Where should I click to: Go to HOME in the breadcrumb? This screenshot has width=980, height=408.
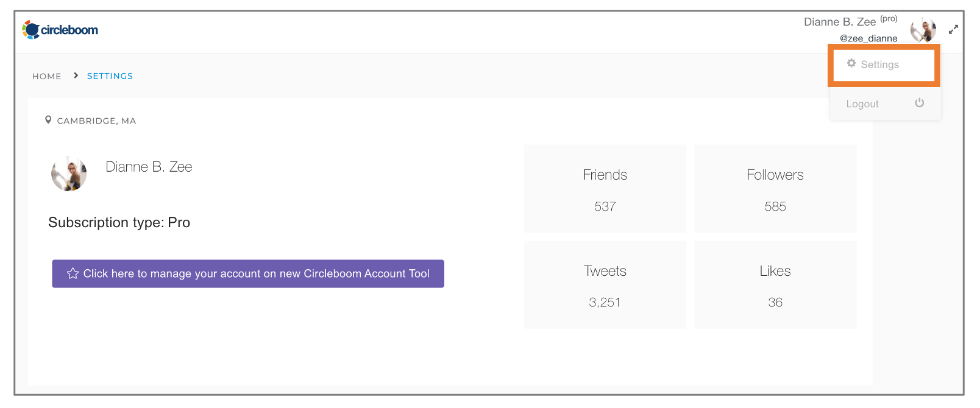pos(47,76)
